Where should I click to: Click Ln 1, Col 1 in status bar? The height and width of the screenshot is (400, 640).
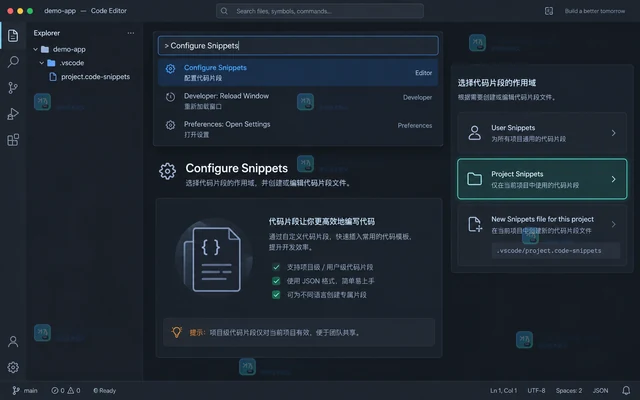pyautogui.click(x=503, y=391)
